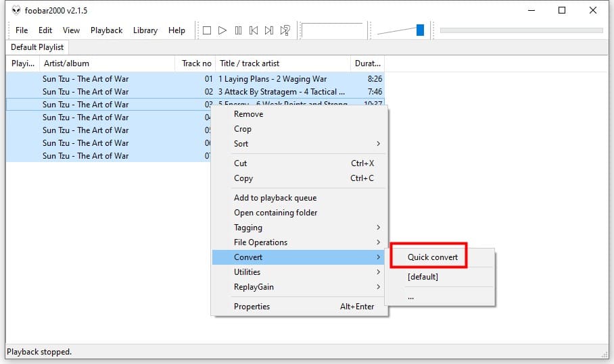614x364 pixels.
Task: Select Cut in the context menu
Action: (x=300, y=163)
